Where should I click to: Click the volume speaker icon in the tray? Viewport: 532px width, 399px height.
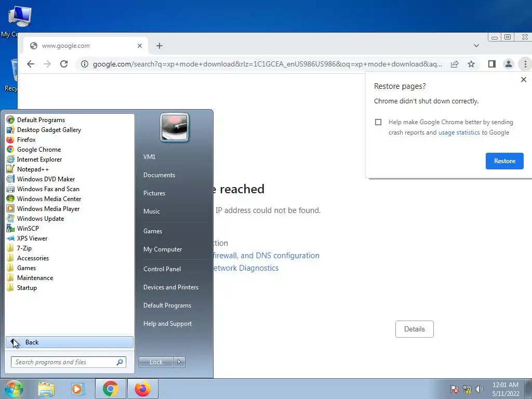tap(480, 389)
